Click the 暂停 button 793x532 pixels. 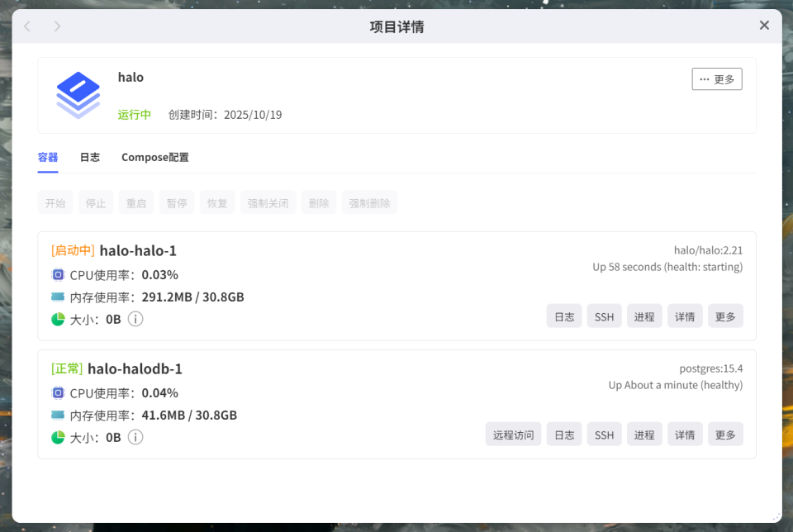(x=177, y=202)
